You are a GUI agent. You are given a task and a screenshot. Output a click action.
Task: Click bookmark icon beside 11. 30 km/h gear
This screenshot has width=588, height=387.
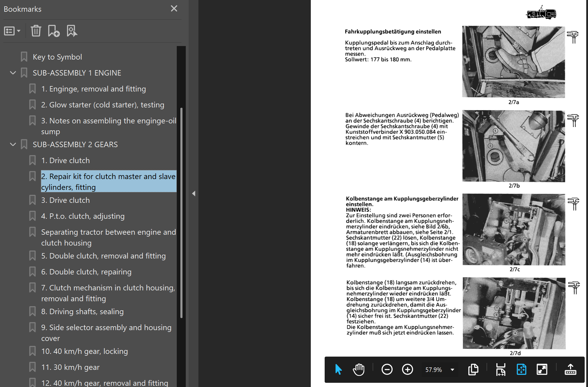tap(32, 367)
